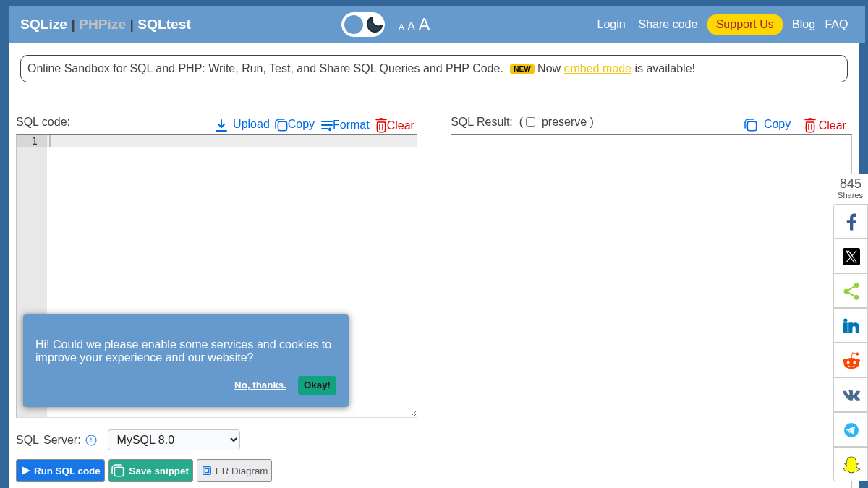
Task: Save snippet
Action: (150, 471)
